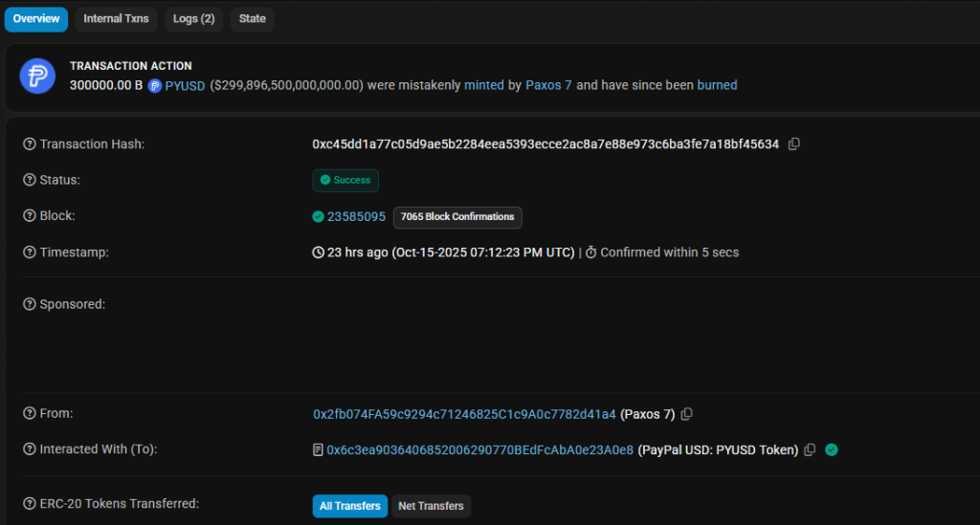The image size is (980, 525).
Task: Copy the PYUSD Token contract address
Action: point(810,450)
